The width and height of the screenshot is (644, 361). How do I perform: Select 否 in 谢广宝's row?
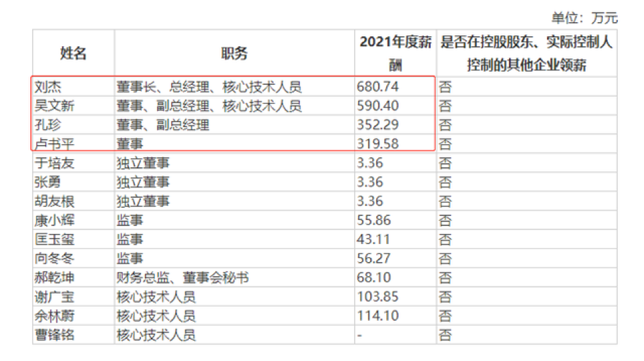446,297
